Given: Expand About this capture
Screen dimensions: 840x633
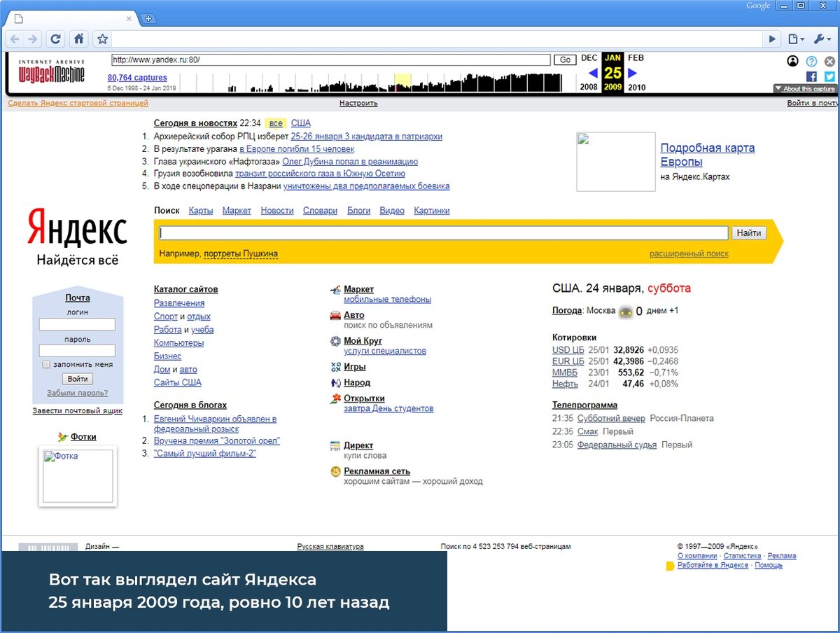Looking at the screenshot, I should pos(805,89).
